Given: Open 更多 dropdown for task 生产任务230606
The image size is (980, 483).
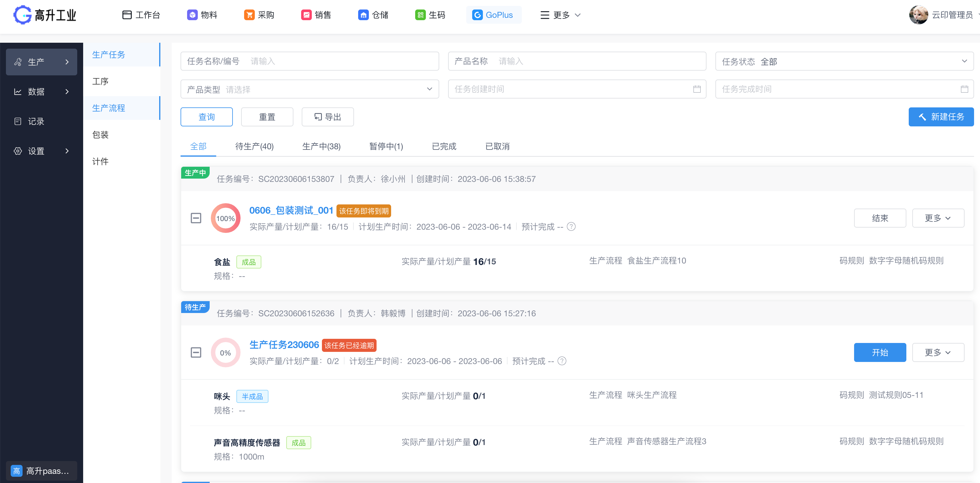Looking at the screenshot, I should coord(938,353).
